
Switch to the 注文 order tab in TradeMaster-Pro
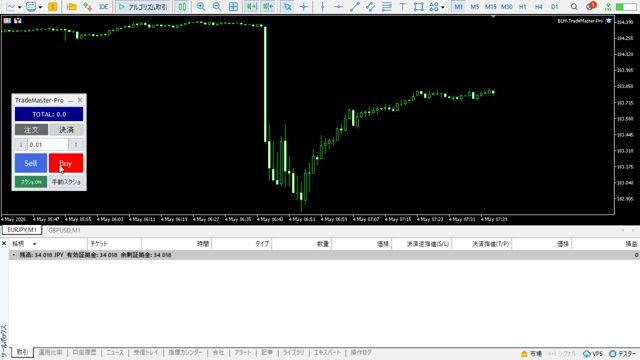click(31, 130)
